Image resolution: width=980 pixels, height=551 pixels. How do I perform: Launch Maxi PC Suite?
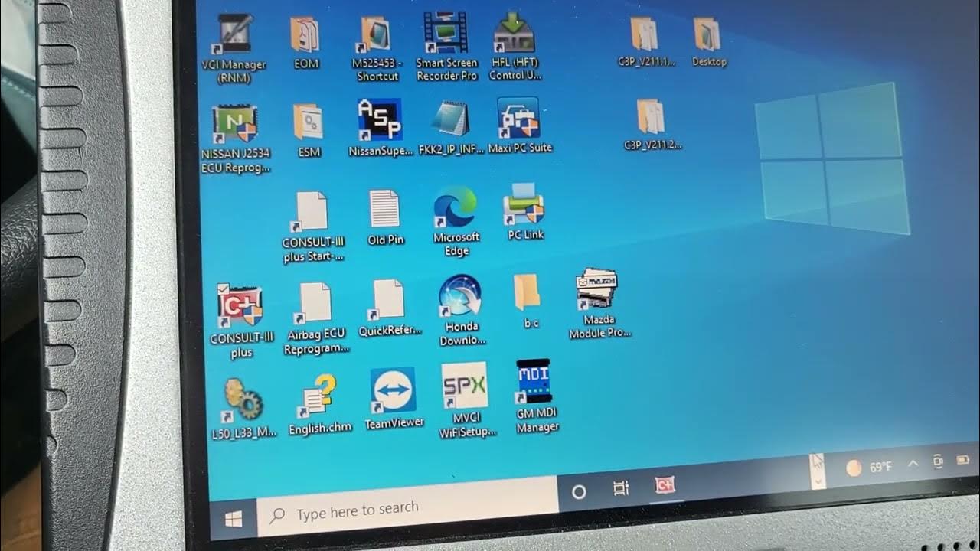tap(520, 126)
